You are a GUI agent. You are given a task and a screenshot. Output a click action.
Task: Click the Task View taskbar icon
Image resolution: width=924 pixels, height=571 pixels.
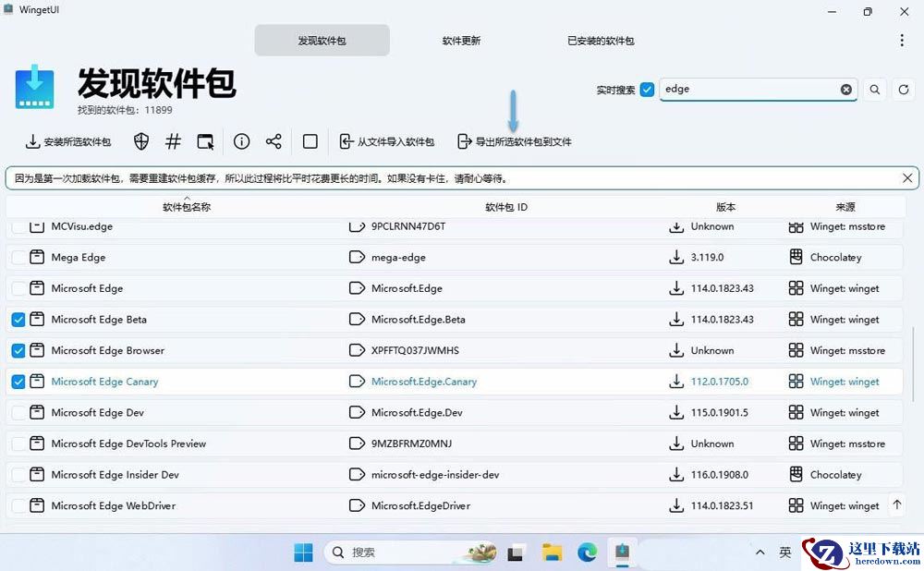click(517, 553)
